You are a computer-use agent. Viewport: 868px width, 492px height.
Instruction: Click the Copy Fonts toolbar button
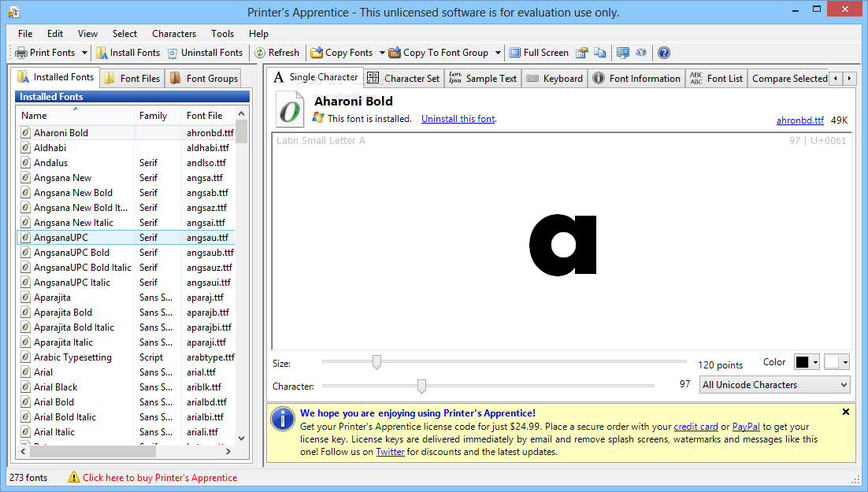pos(342,53)
